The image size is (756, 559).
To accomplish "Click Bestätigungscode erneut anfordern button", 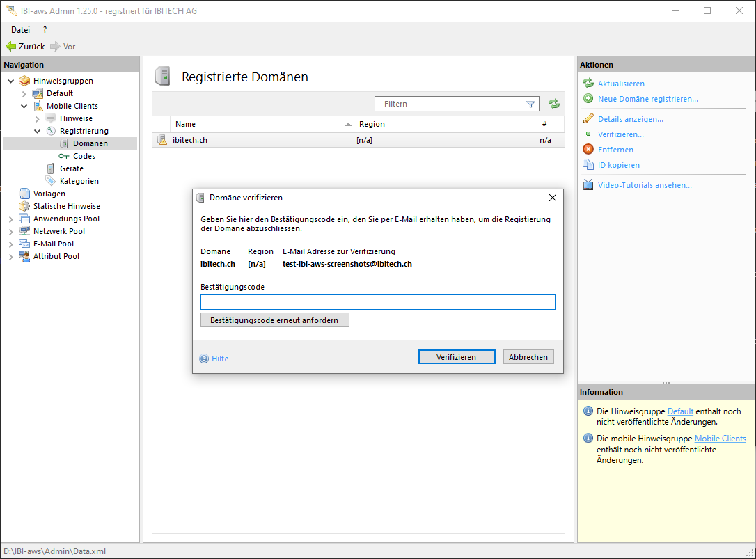I will coord(274,320).
